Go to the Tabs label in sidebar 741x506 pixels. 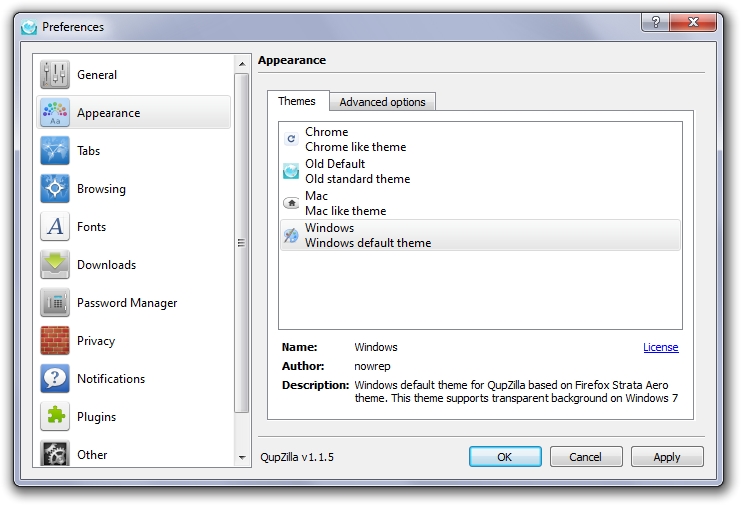[89, 151]
